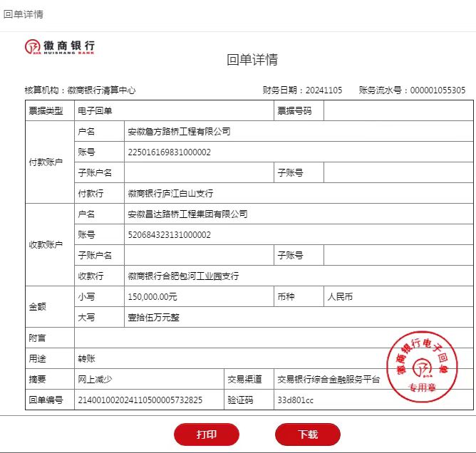Select payer account number 225016169831000002
The image size is (476, 453).
pyautogui.click(x=169, y=152)
